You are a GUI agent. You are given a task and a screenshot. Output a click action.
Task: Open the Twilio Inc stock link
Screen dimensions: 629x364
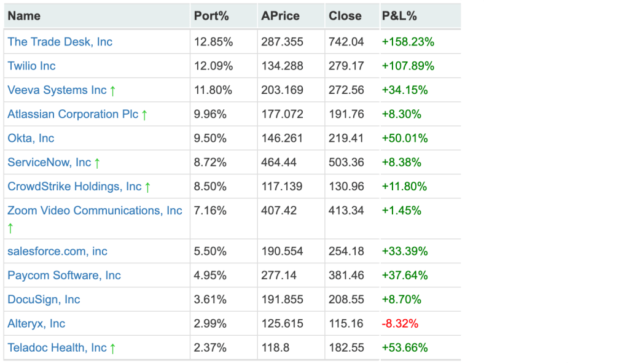point(31,66)
